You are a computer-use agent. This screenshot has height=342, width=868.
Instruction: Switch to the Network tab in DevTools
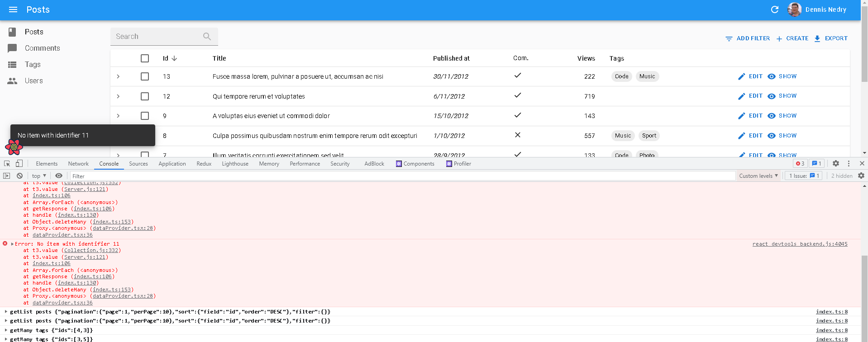tap(78, 164)
